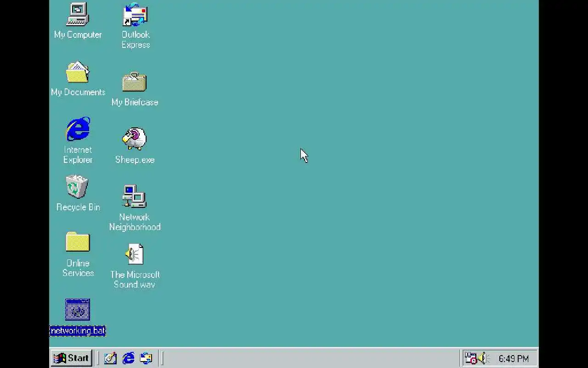Click the volume speaker tray icon
588x368 pixels.
483,358
